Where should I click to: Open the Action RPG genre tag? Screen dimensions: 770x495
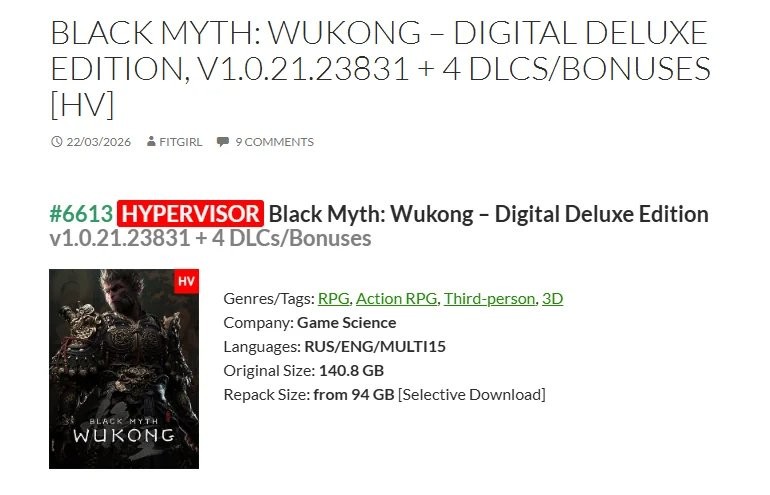[x=396, y=299]
